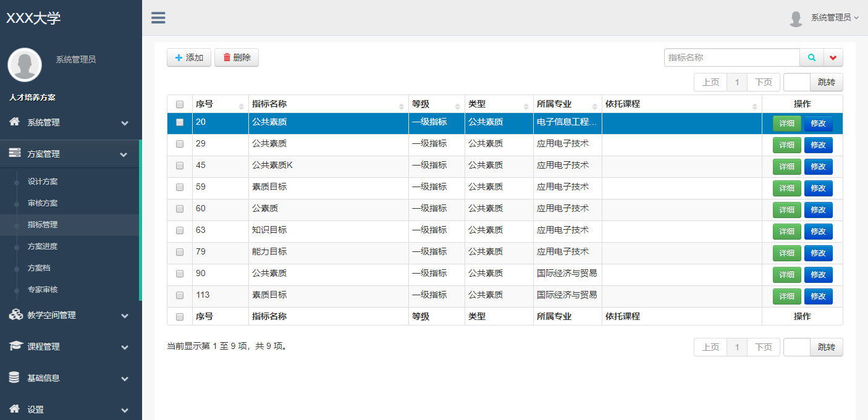Expand the 教学空间管理 sidebar chevron
868x420 pixels.
point(125,316)
